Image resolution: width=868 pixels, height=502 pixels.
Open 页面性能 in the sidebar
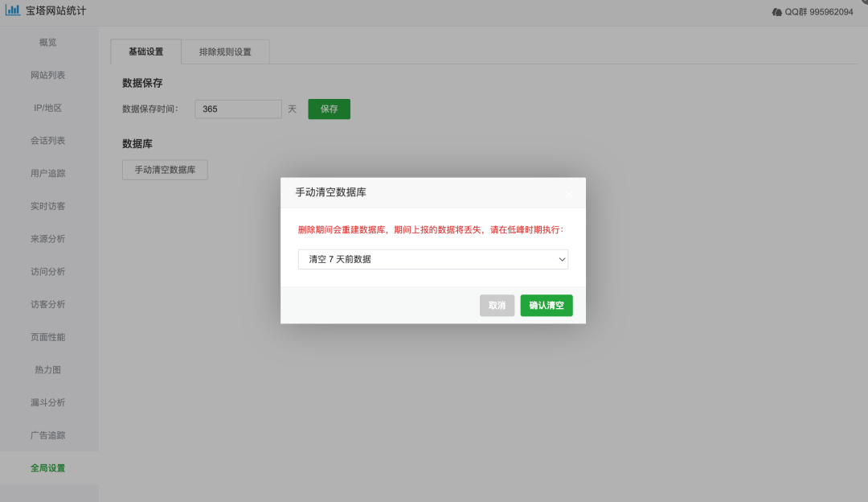click(48, 336)
